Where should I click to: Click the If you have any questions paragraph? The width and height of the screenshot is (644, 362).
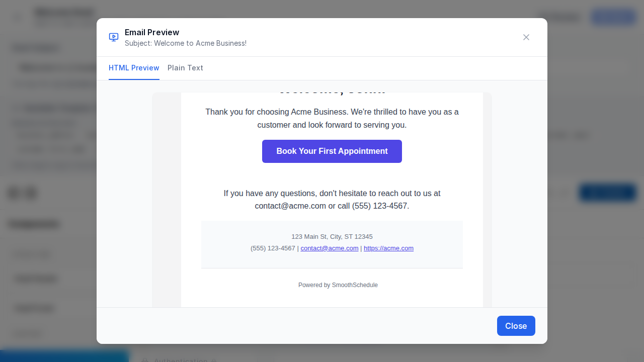332,200
